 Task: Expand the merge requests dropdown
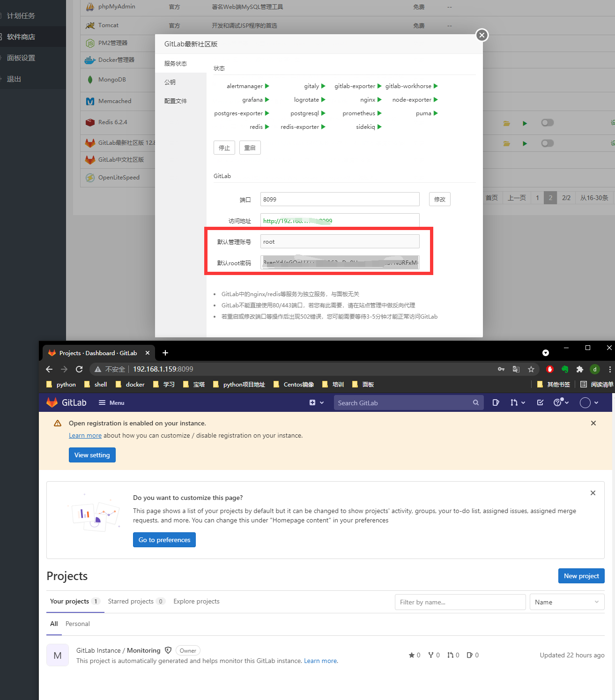point(518,402)
